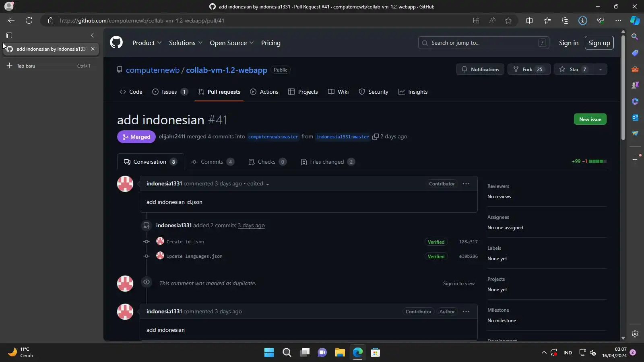Expand the Product menu

(x=147, y=43)
